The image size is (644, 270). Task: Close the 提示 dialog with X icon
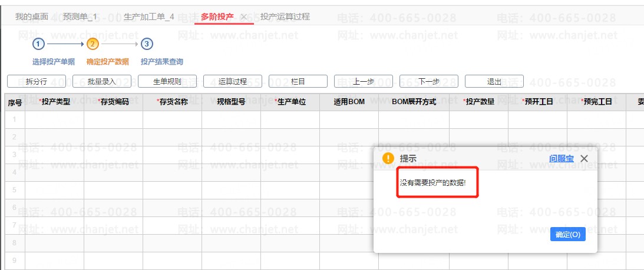pos(584,158)
